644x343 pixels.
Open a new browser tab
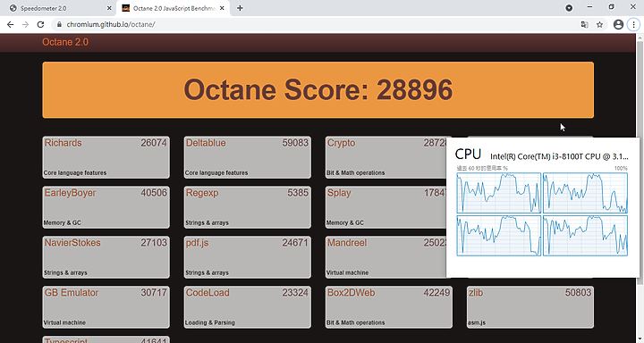pyautogui.click(x=240, y=8)
